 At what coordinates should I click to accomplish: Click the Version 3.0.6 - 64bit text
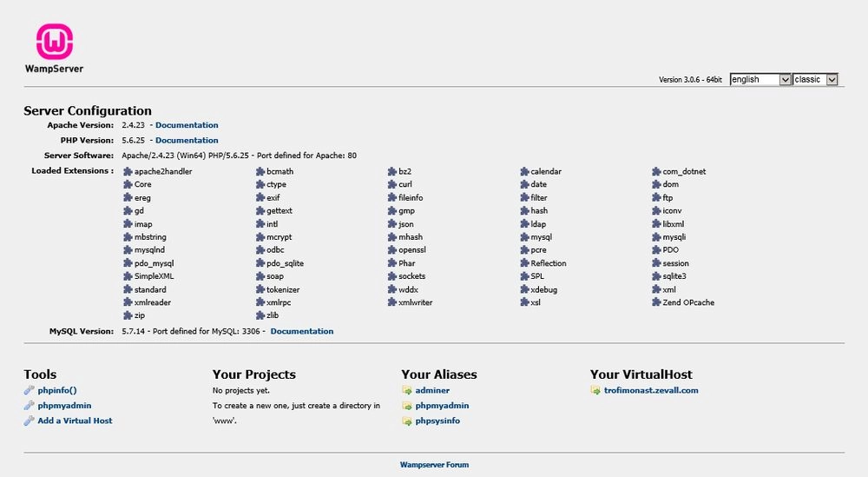click(x=690, y=80)
